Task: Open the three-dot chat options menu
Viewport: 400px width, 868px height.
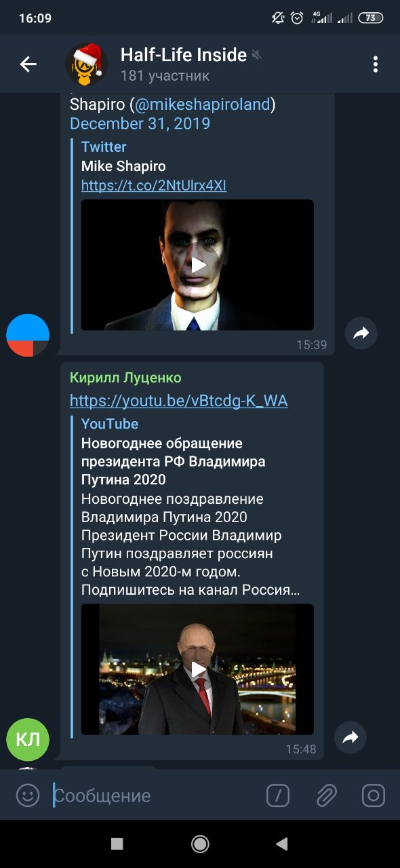Action: (375, 64)
